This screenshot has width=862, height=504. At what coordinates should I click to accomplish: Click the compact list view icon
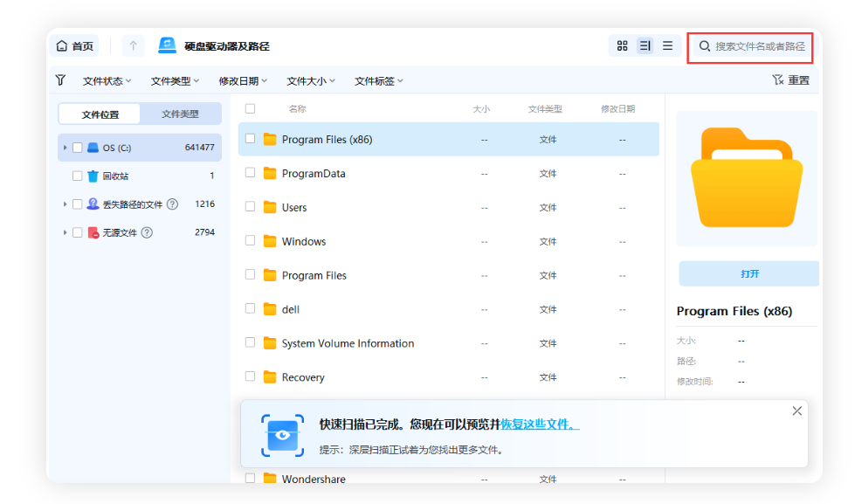(667, 45)
